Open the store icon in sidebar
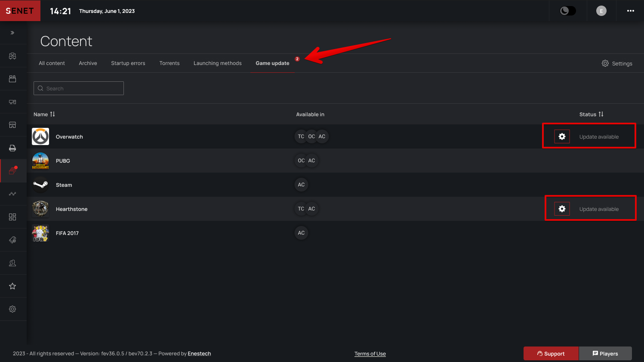The image size is (644, 362). [12, 125]
